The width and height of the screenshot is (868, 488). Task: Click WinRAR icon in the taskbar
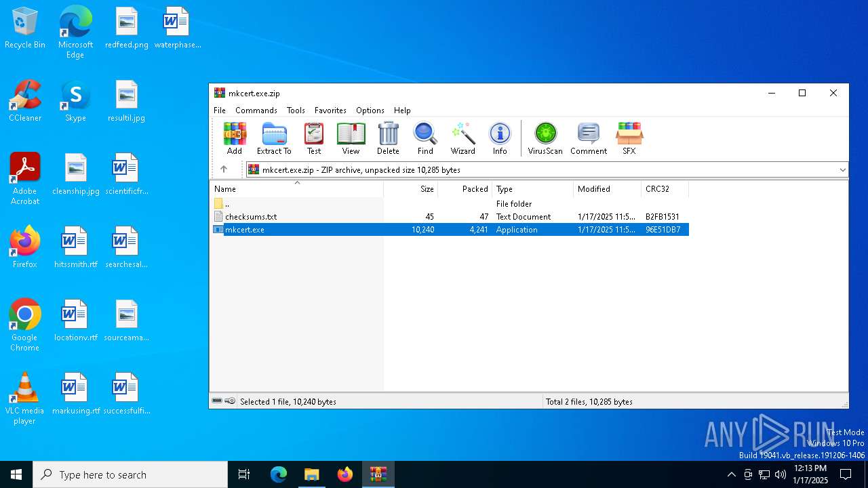click(x=378, y=474)
